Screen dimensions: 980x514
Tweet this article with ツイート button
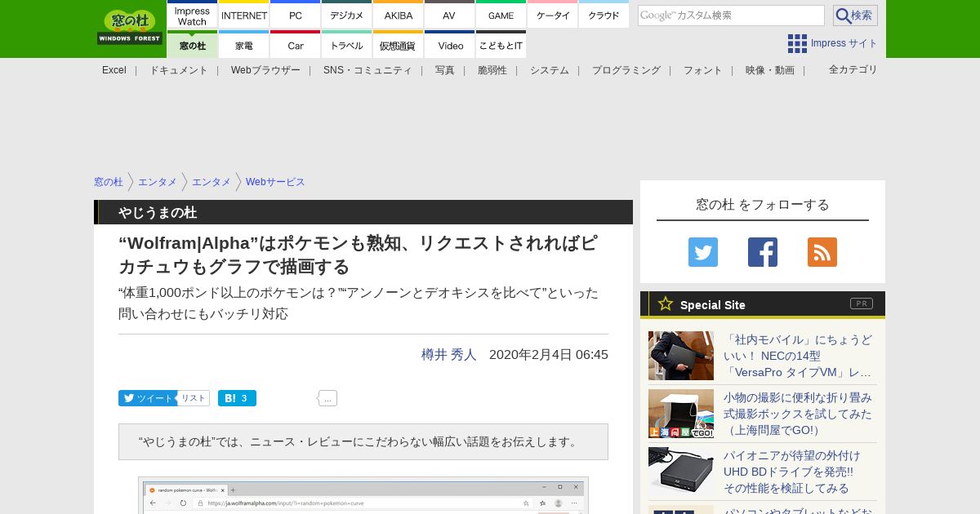coord(148,398)
